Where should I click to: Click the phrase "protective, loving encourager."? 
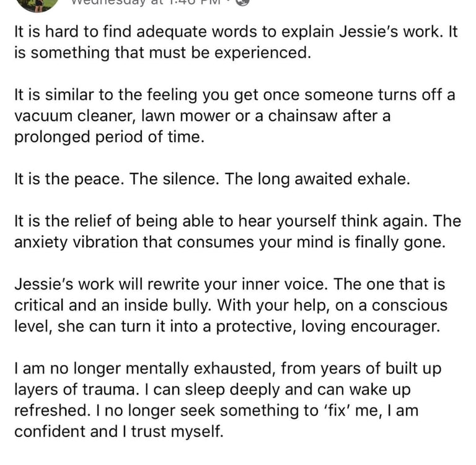click(x=328, y=327)
